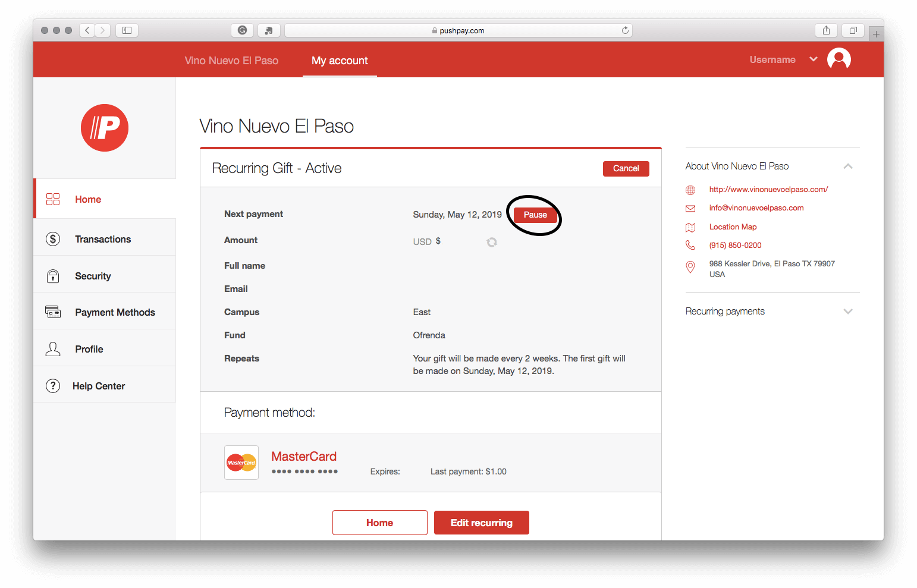Click the pushpay.com address bar
The height and width of the screenshot is (588, 917).
[x=458, y=30]
